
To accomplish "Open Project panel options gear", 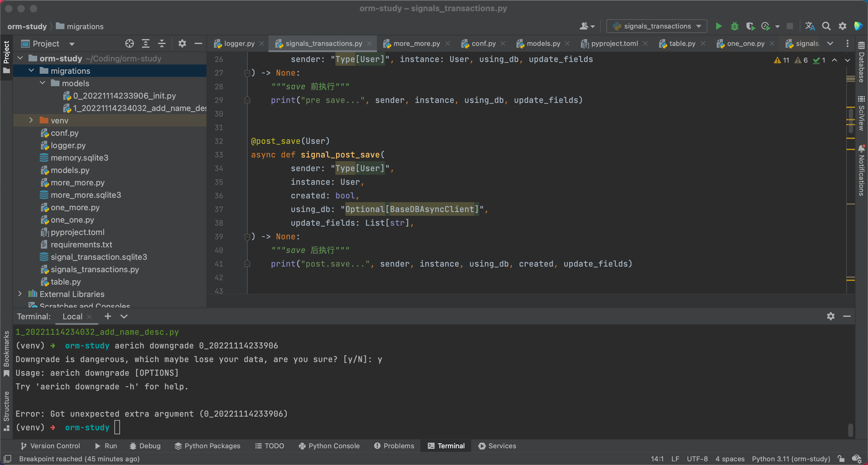I will pos(182,43).
